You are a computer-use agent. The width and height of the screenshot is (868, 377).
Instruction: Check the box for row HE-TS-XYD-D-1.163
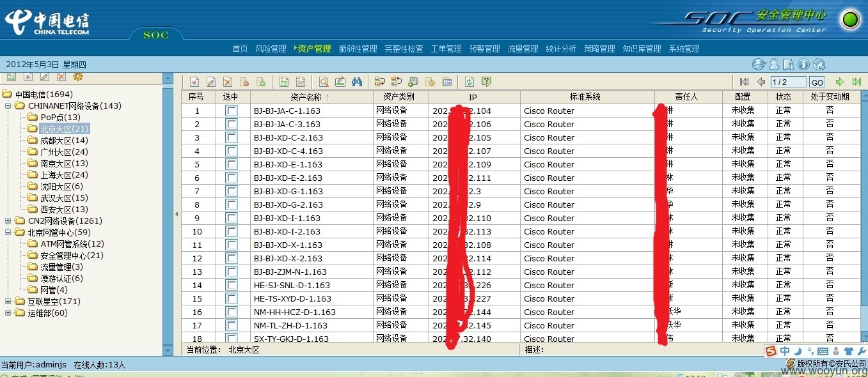click(x=232, y=298)
